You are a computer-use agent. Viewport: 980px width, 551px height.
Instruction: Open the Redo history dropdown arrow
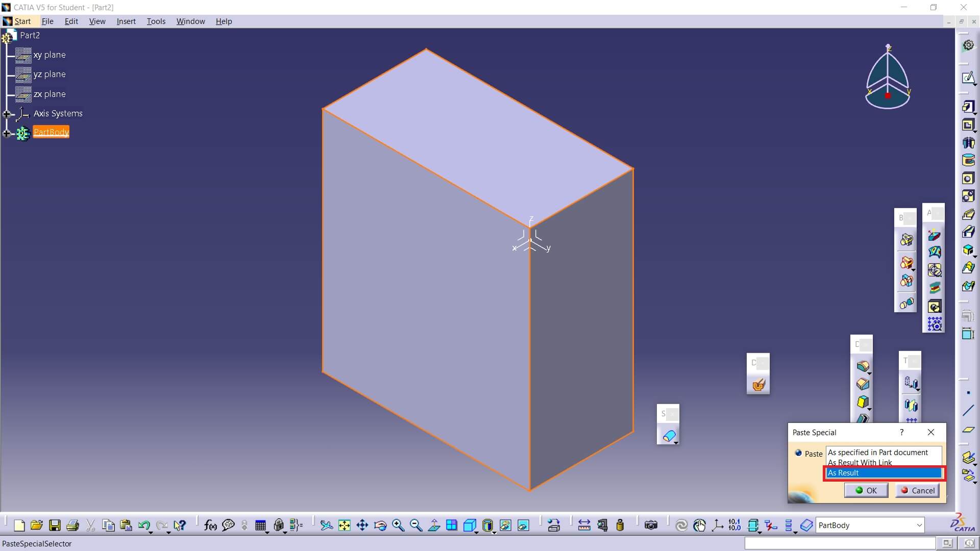169,532
